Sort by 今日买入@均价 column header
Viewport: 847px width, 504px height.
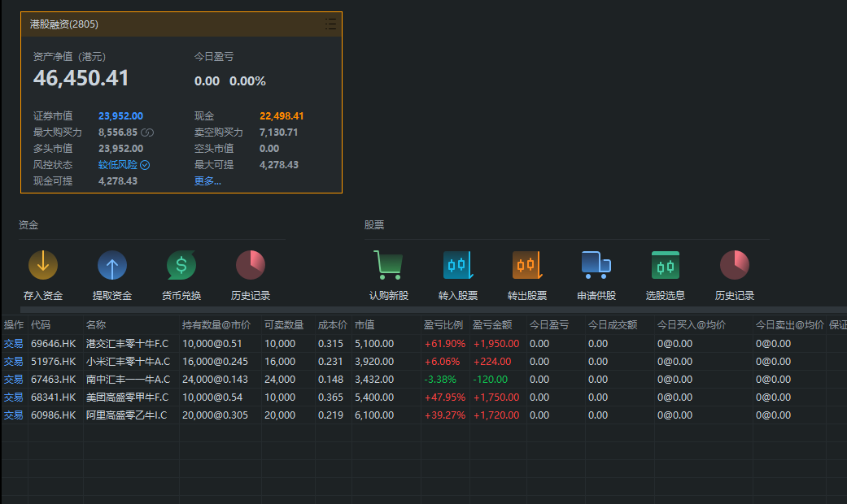(x=692, y=325)
